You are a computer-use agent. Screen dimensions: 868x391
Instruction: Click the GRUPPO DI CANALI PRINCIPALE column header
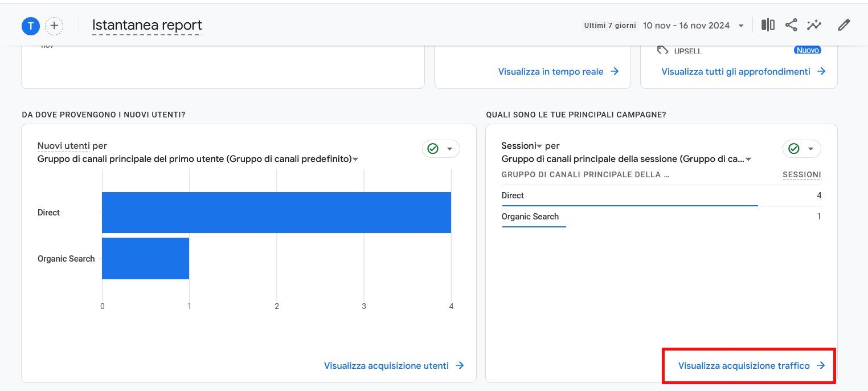(585, 174)
